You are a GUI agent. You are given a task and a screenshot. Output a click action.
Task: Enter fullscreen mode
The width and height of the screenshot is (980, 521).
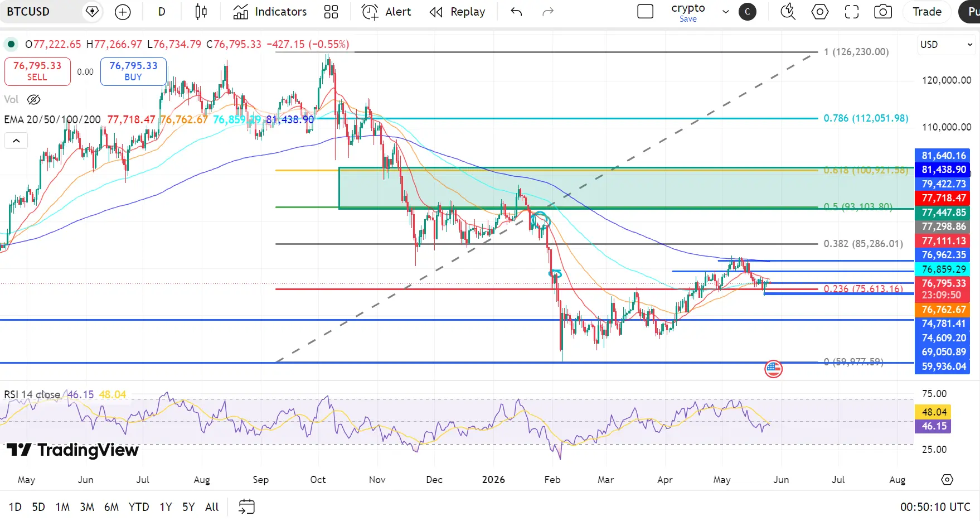click(x=852, y=12)
